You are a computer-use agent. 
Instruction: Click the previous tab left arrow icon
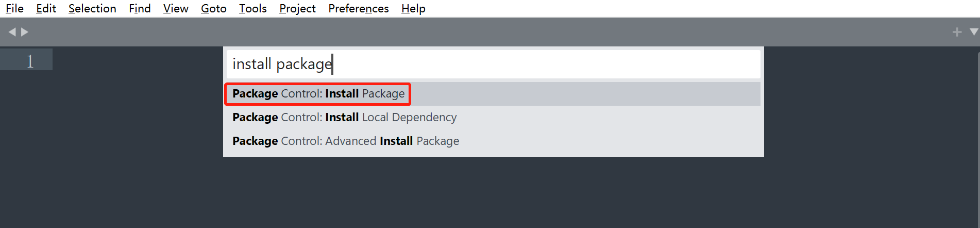click(x=12, y=32)
